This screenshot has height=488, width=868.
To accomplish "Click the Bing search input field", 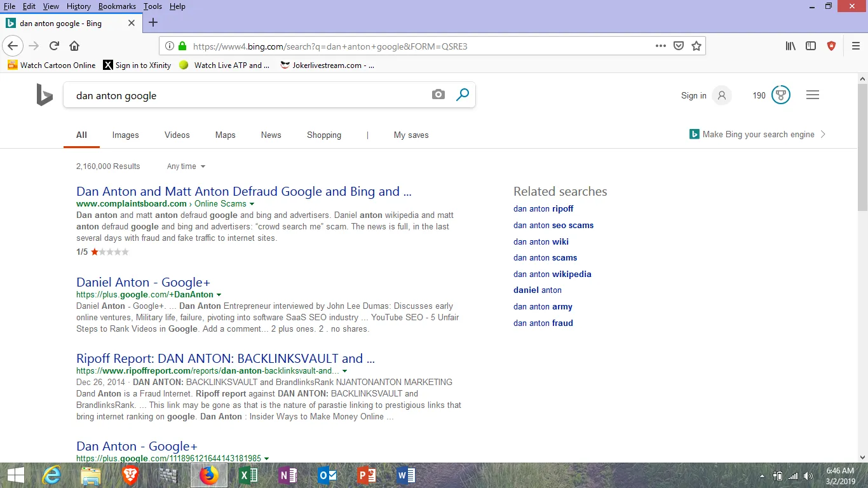I will 248,95.
